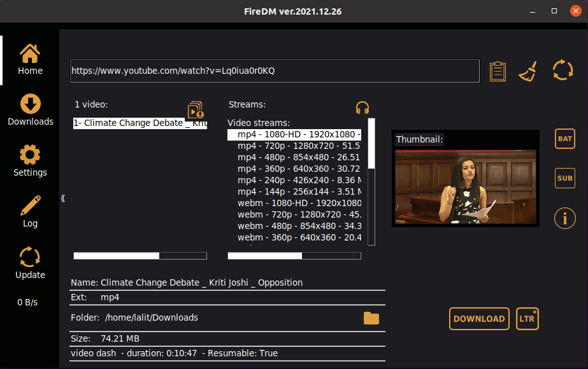
Task: Select the mp4 1080-HD video stream
Action: coord(296,134)
